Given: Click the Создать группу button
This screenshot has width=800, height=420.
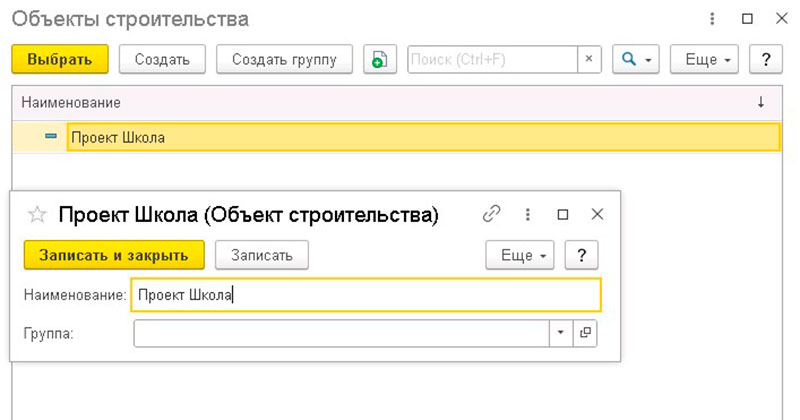Looking at the screenshot, I should [x=284, y=59].
